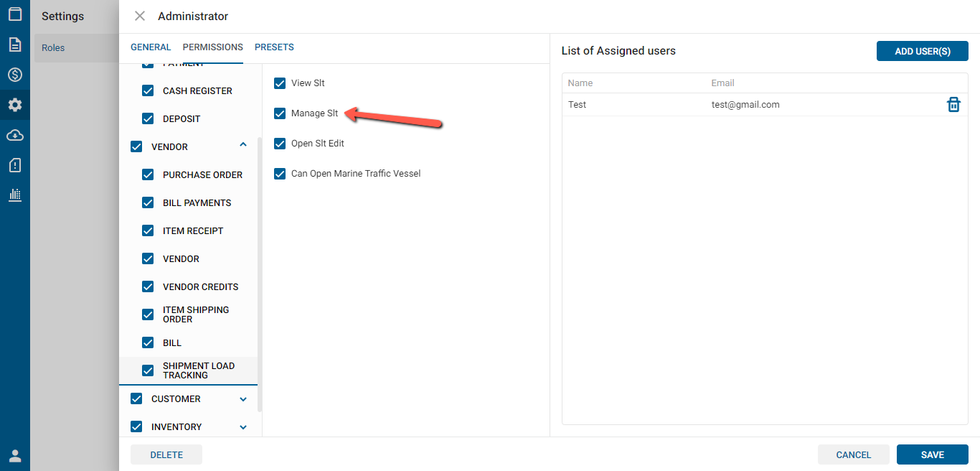Expand the Customer permissions section
Viewport: 980px width, 471px height.
click(x=243, y=399)
